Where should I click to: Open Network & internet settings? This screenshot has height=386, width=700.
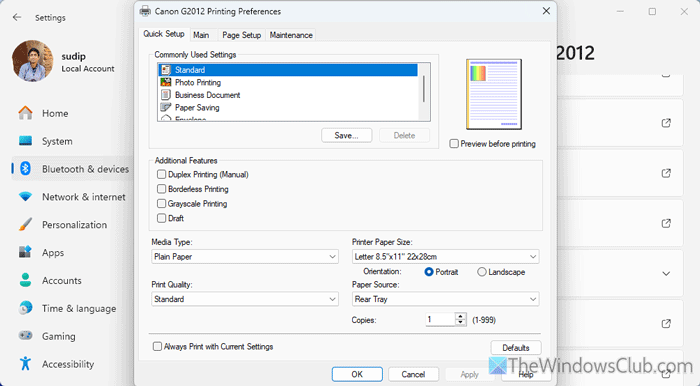[72, 197]
